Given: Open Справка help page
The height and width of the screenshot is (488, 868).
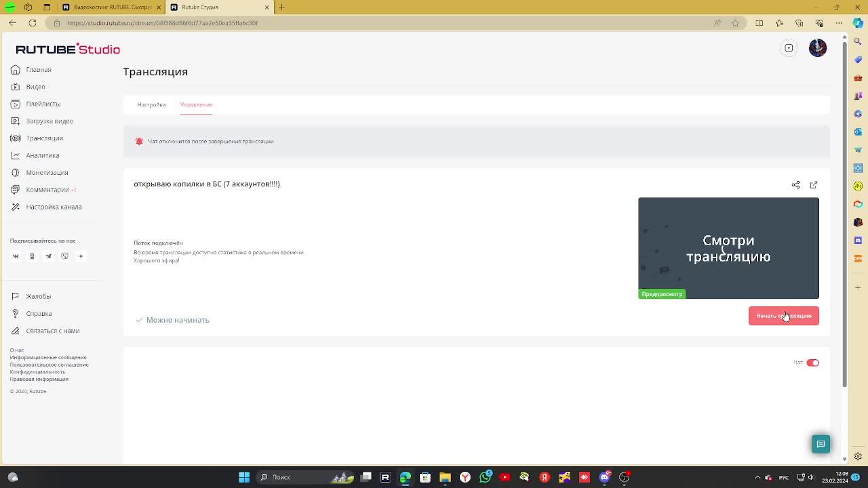Looking at the screenshot, I should pyautogui.click(x=31, y=314).
